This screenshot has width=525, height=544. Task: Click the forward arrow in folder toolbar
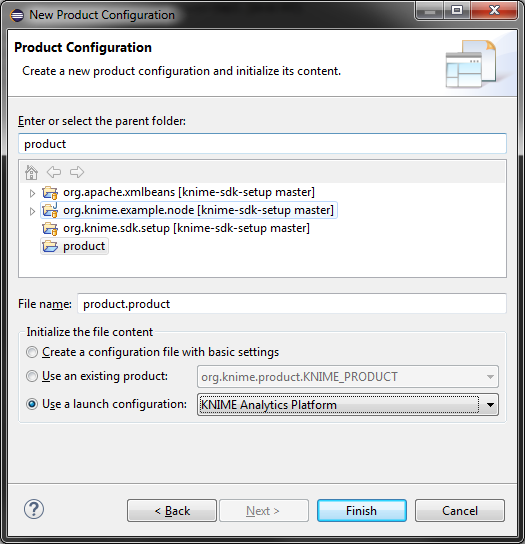click(x=77, y=172)
